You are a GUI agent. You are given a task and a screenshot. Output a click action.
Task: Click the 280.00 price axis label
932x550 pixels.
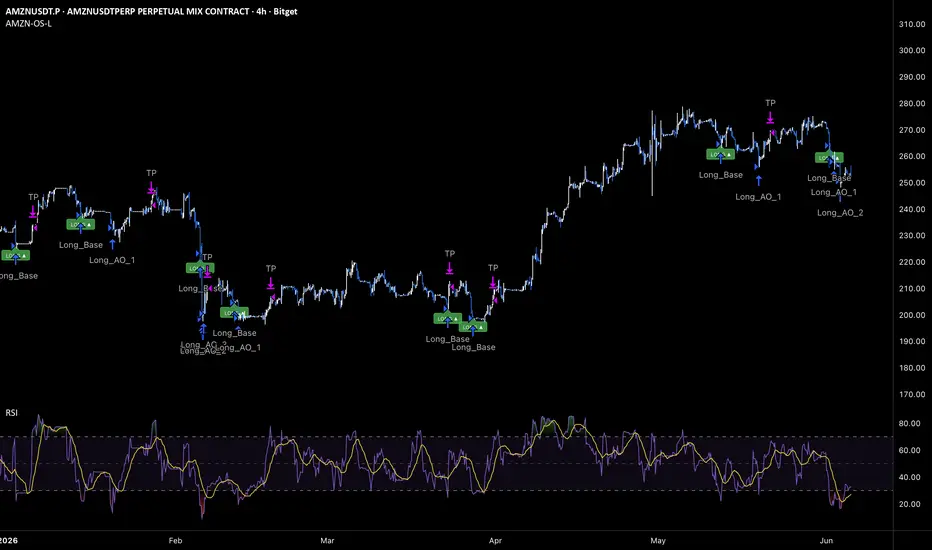[912, 103]
